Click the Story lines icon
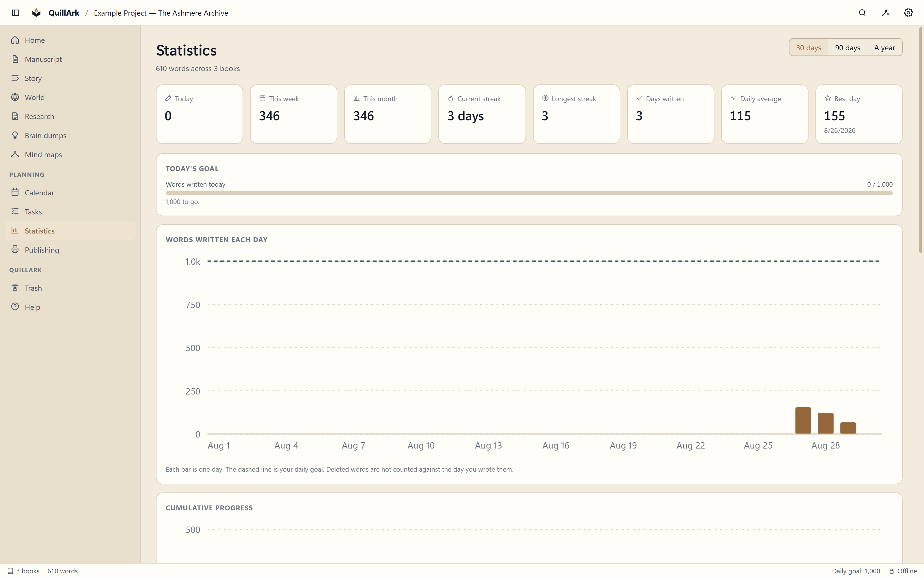Screen dimensions: 924x578 [15, 78]
